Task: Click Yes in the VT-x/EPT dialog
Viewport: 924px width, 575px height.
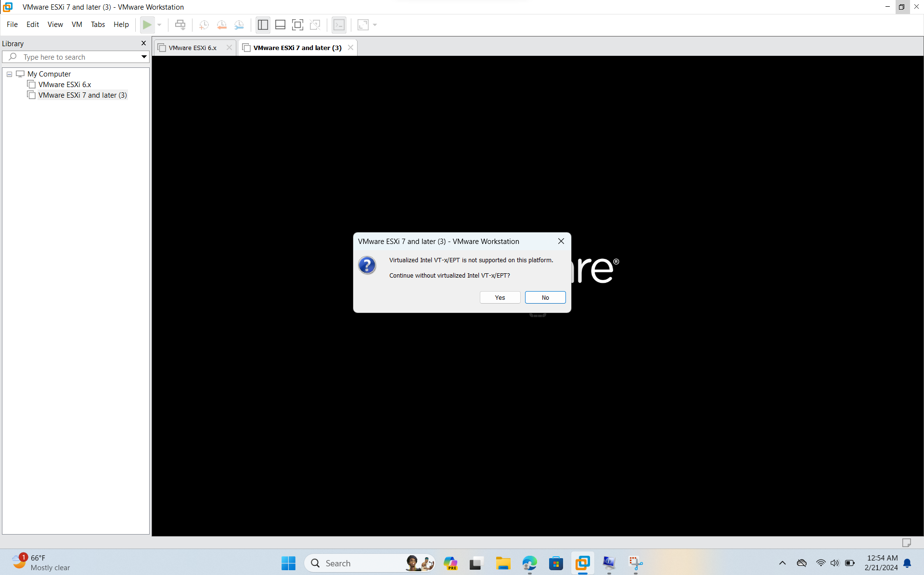Action: tap(500, 297)
